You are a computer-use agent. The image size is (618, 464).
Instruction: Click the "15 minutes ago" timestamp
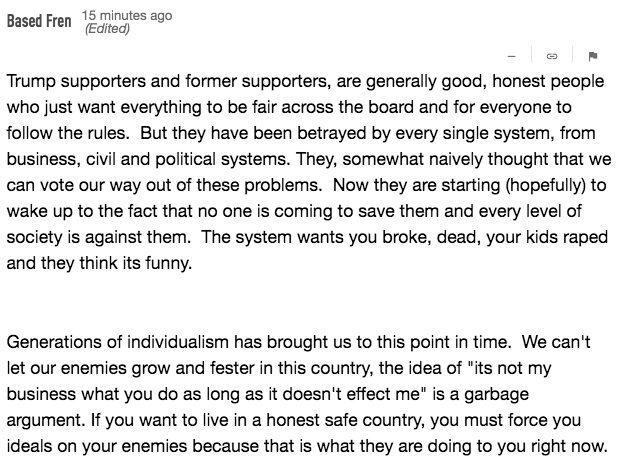point(126,16)
